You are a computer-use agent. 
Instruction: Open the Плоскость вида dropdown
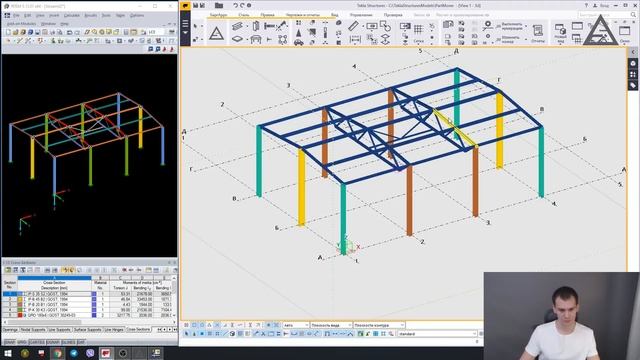pyautogui.click(x=331, y=325)
